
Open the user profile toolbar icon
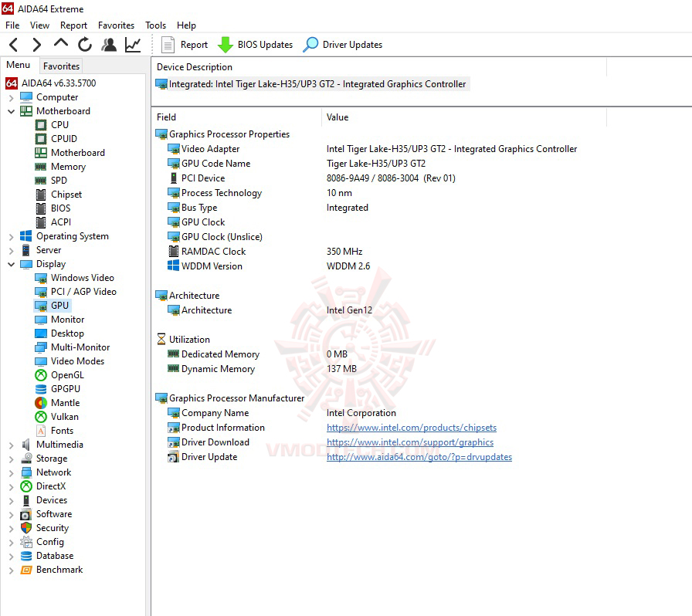pyautogui.click(x=109, y=45)
